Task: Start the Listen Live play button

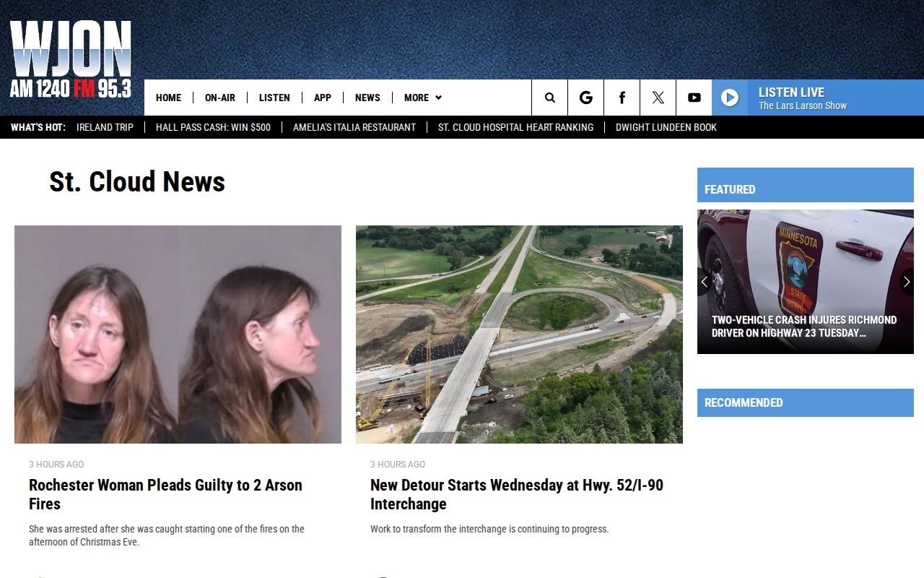Action: [x=730, y=98]
